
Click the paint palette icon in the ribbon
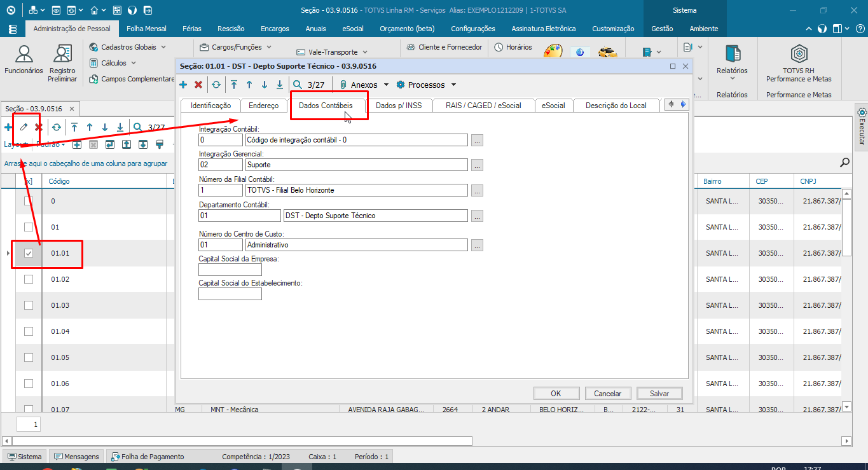tap(554, 52)
